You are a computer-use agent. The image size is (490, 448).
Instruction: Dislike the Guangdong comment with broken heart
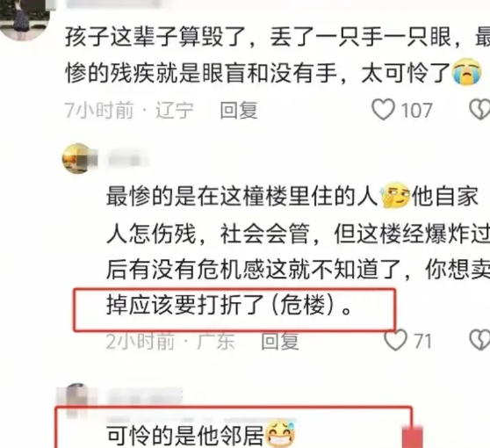(480, 340)
